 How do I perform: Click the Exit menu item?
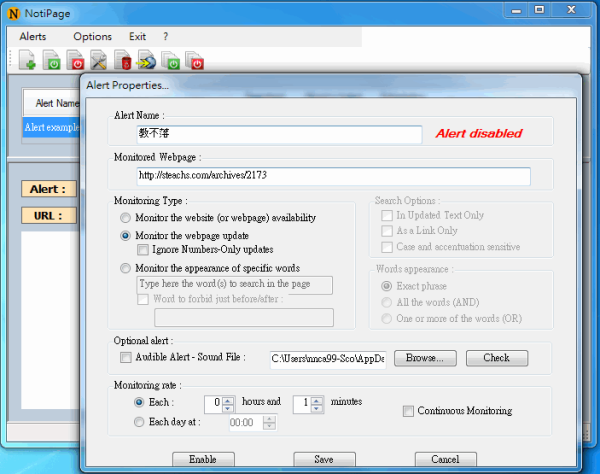click(137, 36)
